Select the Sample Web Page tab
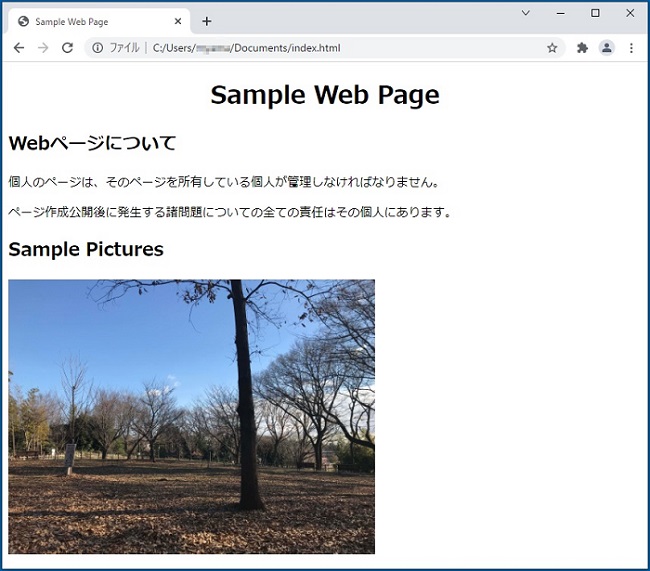Viewport: 650px width, 571px height. click(x=90, y=21)
